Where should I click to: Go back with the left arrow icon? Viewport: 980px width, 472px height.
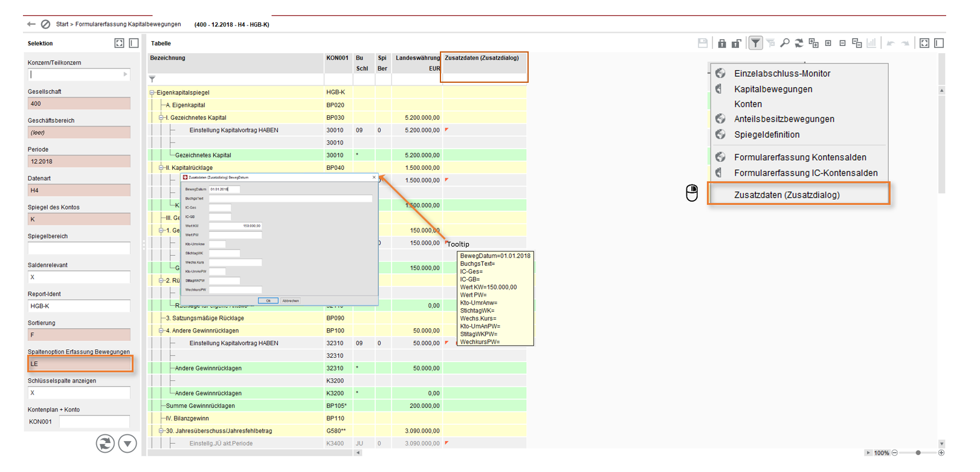point(31,24)
